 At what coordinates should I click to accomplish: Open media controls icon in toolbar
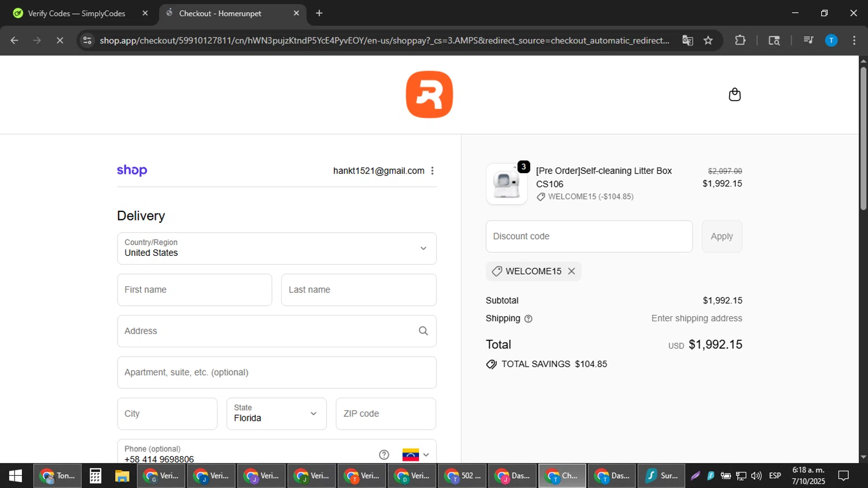pos(808,41)
